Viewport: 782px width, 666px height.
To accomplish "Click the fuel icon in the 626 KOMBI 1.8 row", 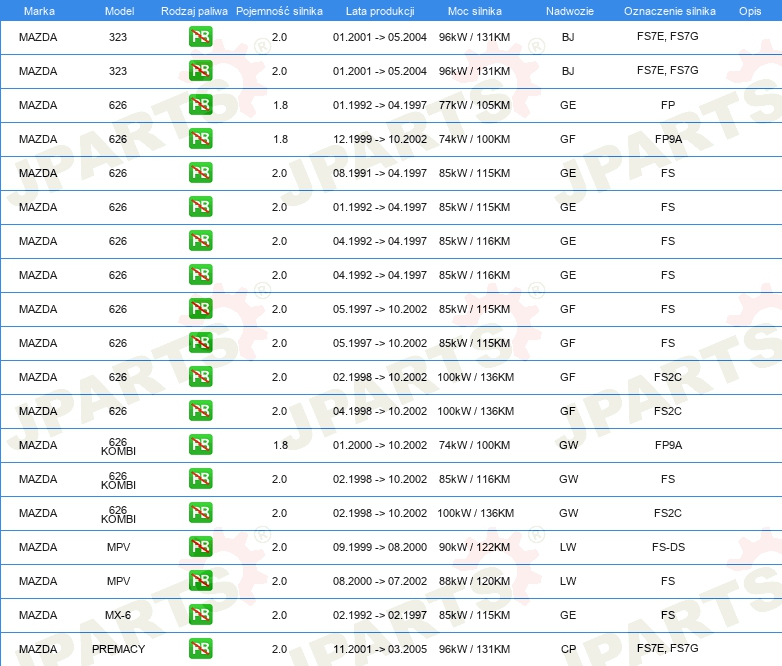I will pos(200,444).
